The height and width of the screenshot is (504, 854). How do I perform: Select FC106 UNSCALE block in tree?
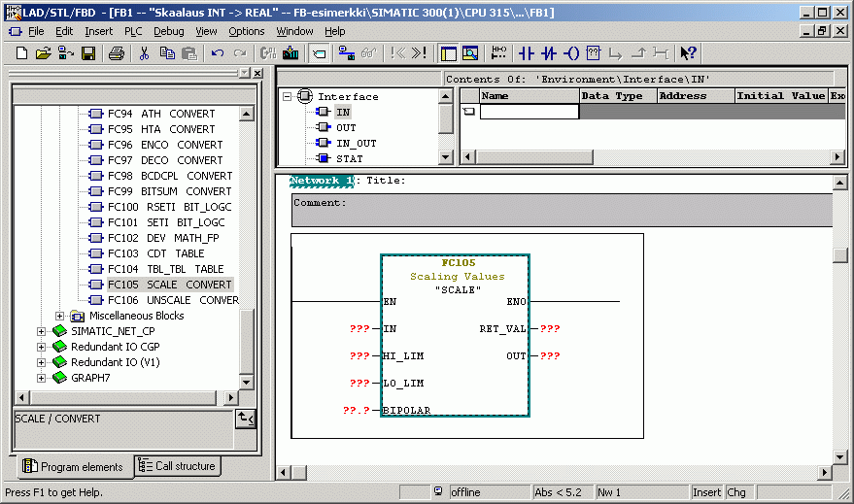173,300
